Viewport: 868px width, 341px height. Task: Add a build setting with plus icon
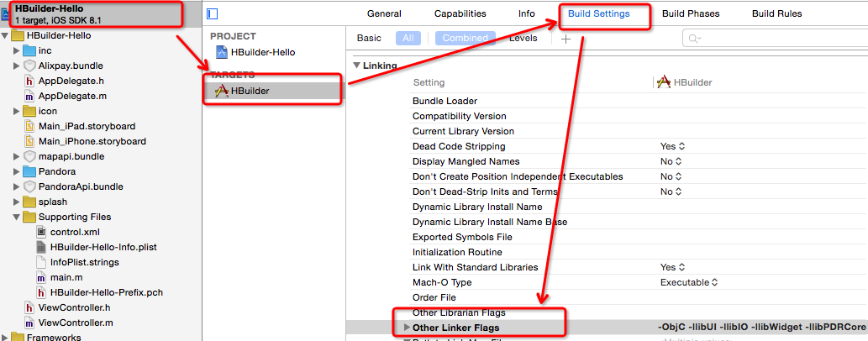(x=566, y=39)
